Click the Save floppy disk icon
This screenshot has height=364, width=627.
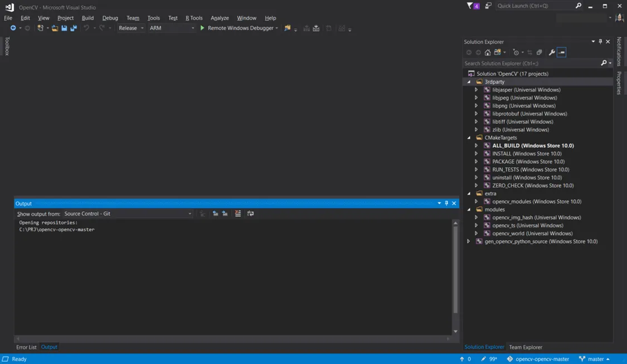(x=64, y=28)
